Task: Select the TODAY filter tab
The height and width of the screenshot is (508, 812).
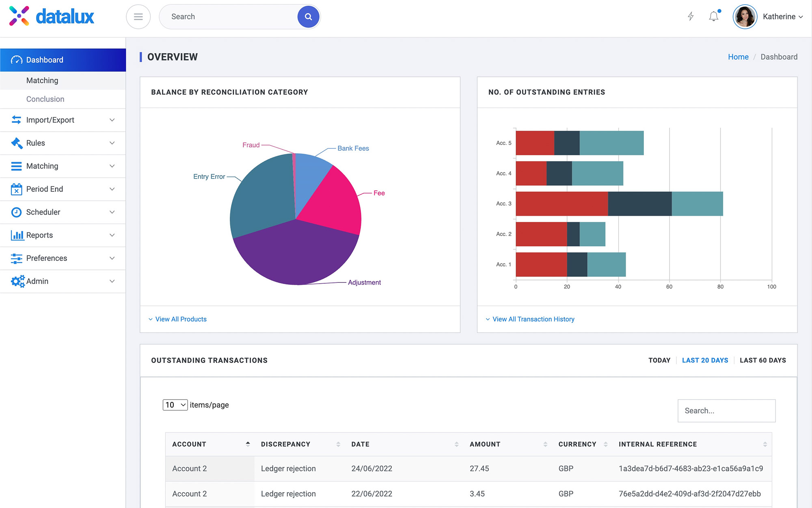Action: [659, 360]
